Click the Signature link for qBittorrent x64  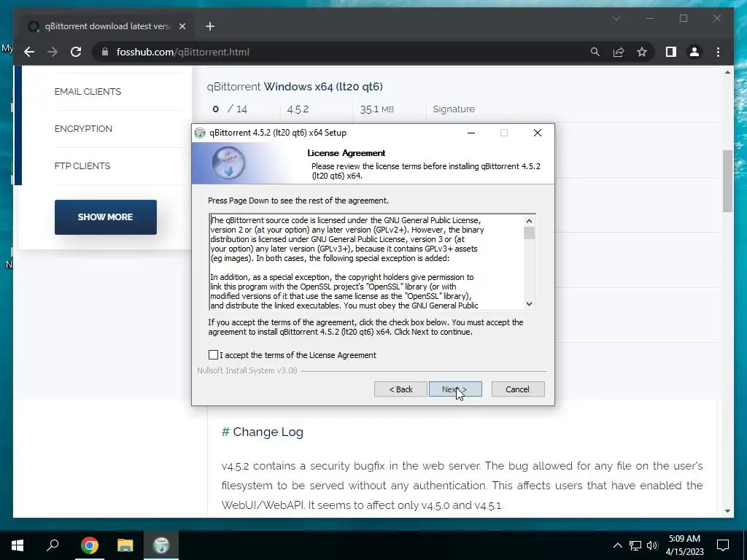click(x=454, y=109)
